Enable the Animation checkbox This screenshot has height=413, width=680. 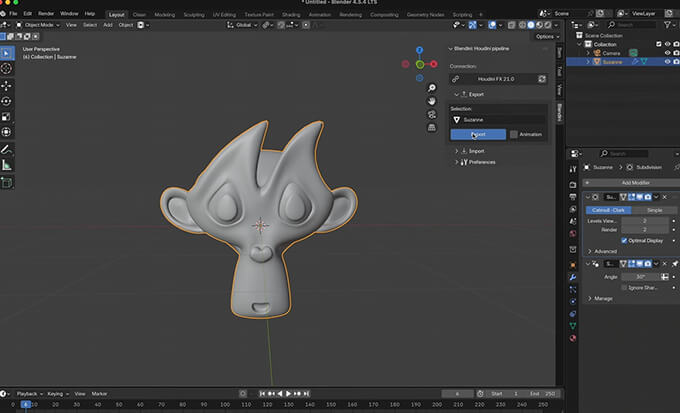tap(514, 134)
